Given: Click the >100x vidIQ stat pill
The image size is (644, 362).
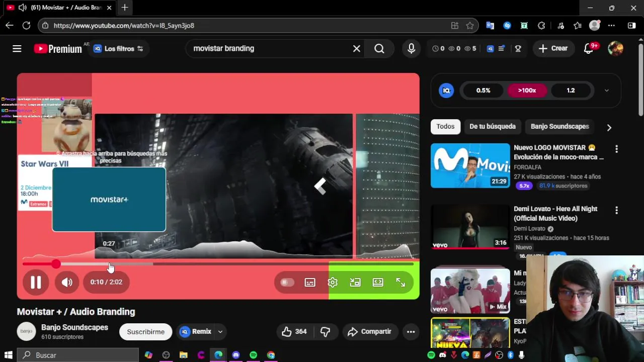Looking at the screenshot, I should click(x=527, y=90).
